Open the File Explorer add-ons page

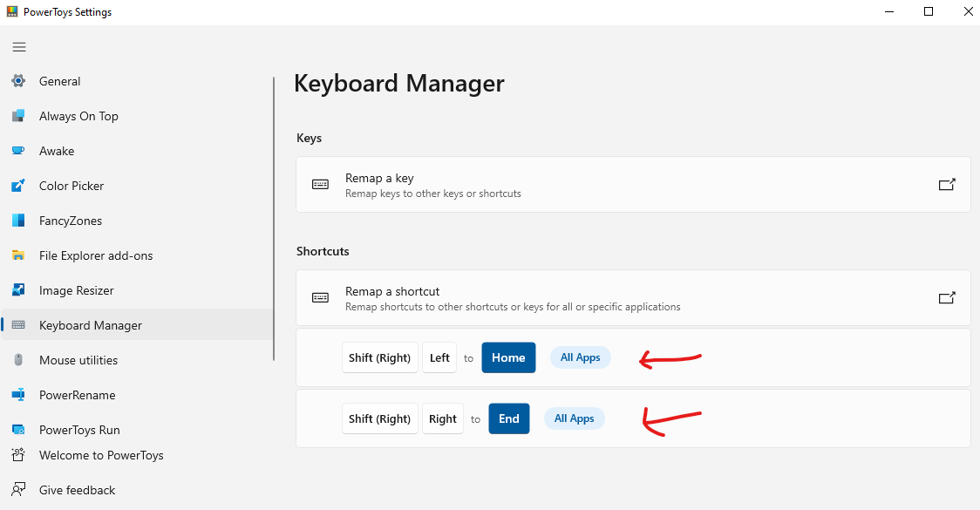click(137, 255)
